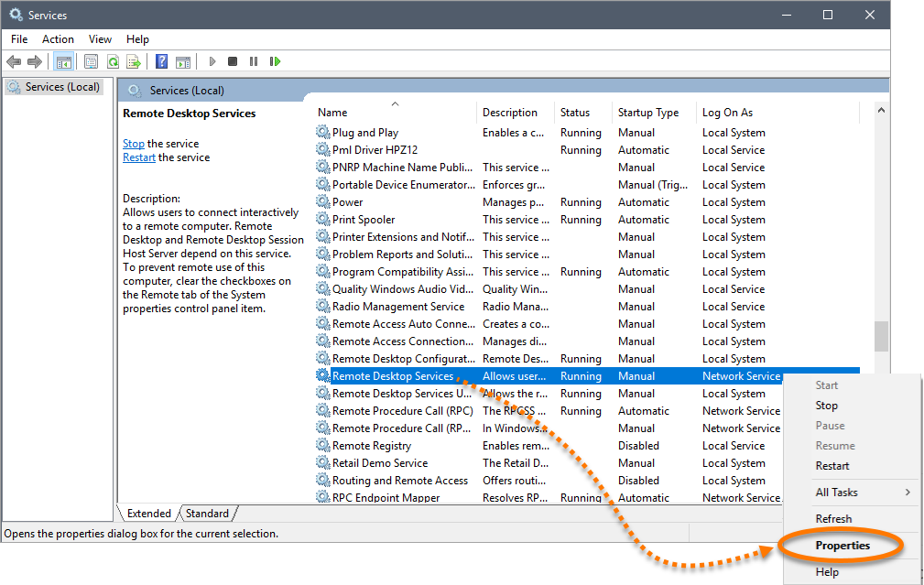
Task: Click the Forward arrow toolbar icon
Action: (x=35, y=61)
